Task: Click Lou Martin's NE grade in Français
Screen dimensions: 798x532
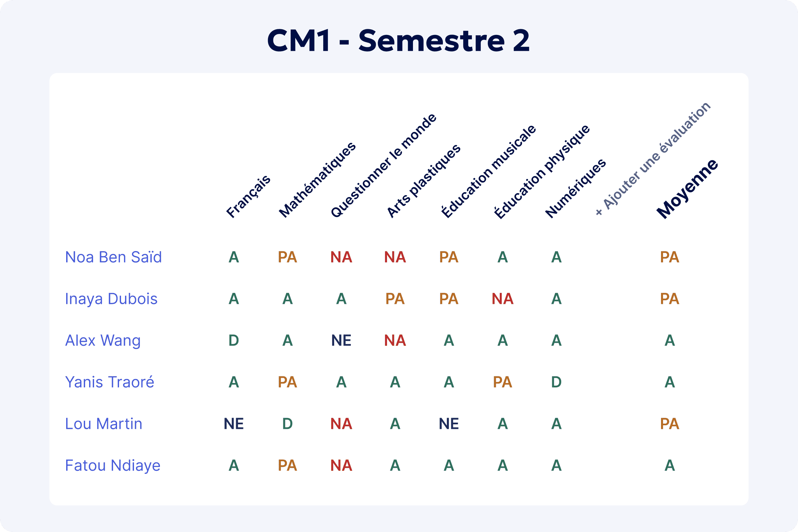Action: (234, 424)
